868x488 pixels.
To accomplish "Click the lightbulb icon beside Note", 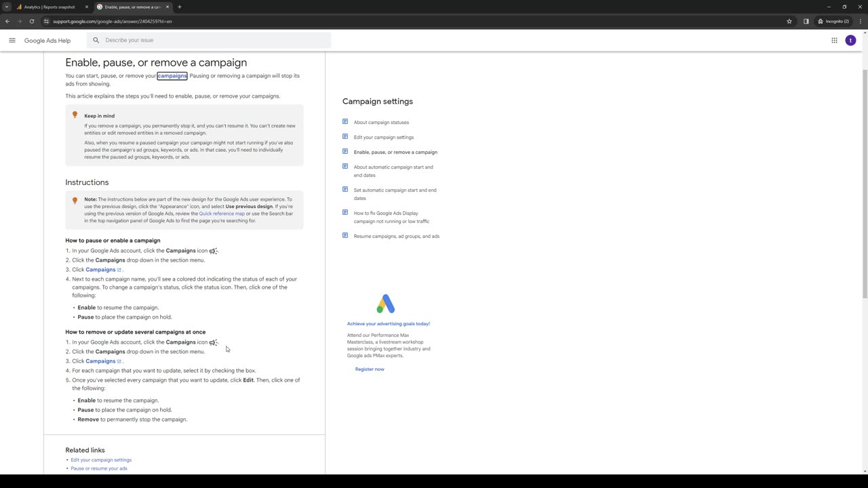I will tap(75, 201).
